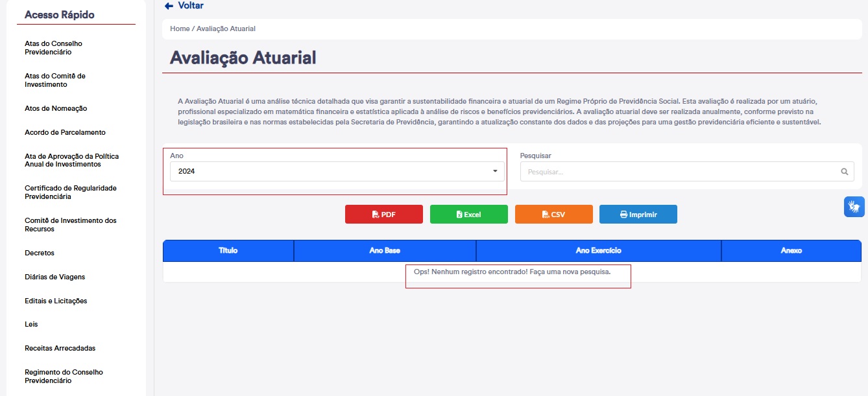Viewport: 868px width, 396px height.
Task: Sort by the Ano Exercício column header
Action: pyautogui.click(x=598, y=251)
